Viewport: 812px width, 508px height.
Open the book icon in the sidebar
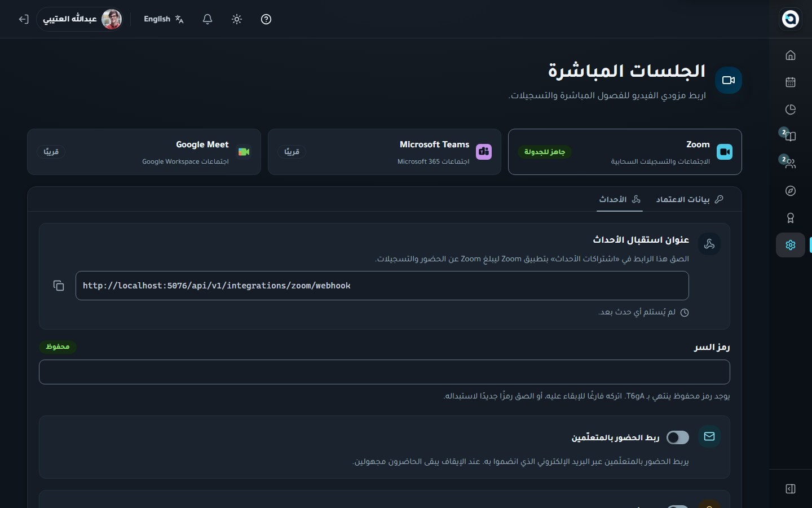tap(791, 136)
